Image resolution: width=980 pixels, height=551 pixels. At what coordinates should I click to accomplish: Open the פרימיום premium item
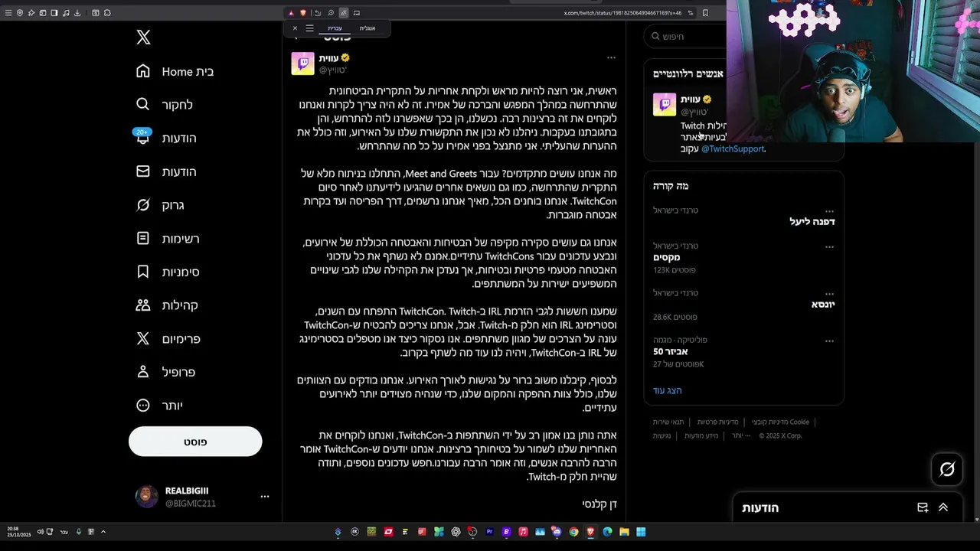click(x=168, y=338)
